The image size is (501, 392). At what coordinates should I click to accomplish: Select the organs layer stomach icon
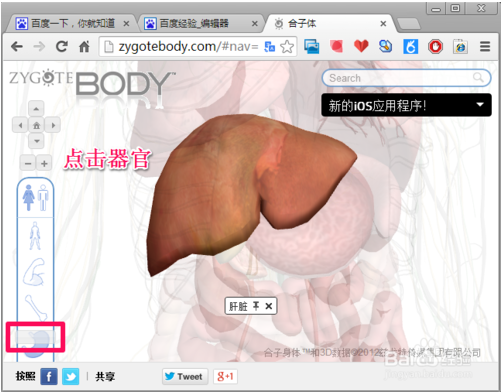36,344
